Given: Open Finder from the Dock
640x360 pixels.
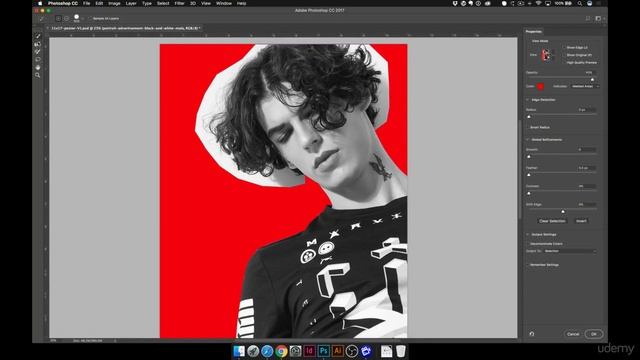Looking at the screenshot, I should (x=239, y=351).
